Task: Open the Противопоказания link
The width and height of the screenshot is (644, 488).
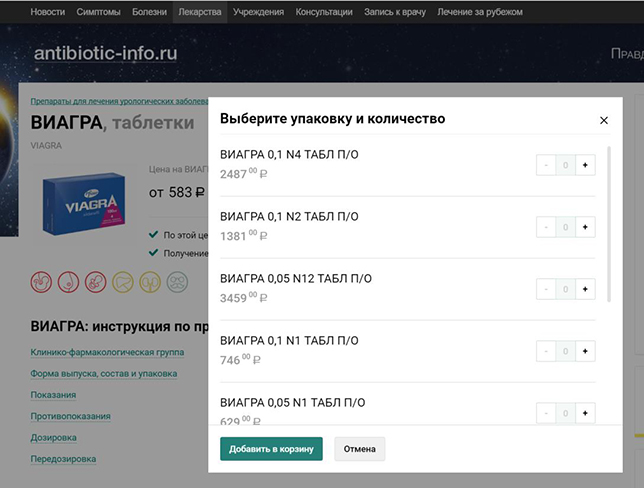Action: point(71,417)
